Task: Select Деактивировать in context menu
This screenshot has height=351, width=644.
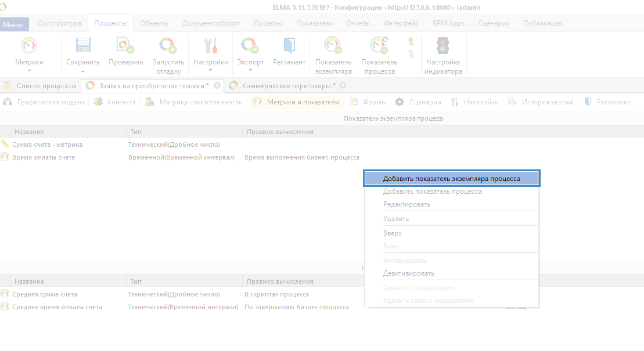Action: 408,273
